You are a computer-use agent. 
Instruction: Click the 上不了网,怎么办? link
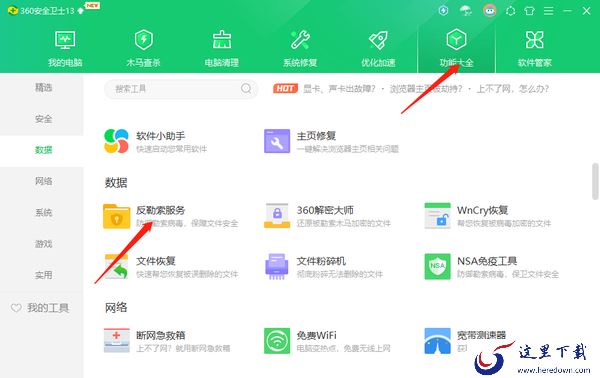click(512, 89)
